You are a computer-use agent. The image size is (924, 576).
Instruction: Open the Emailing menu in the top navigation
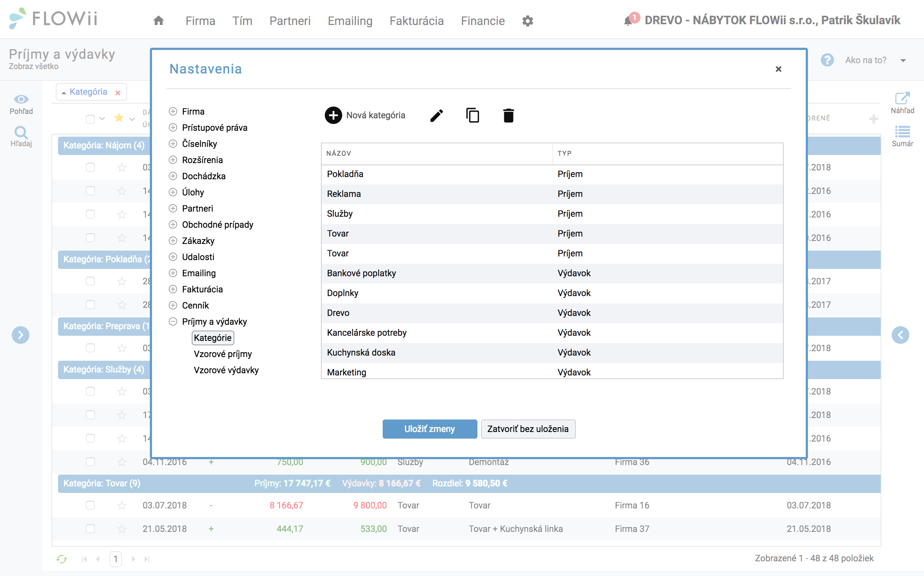350,21
